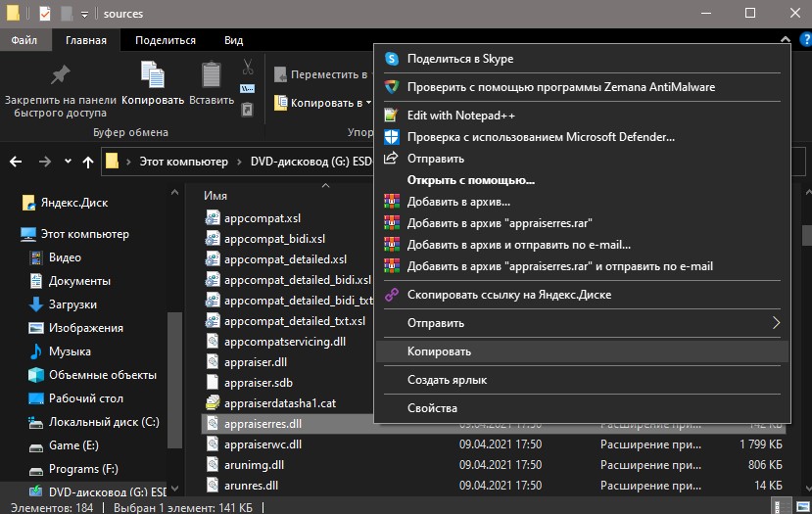Screen dimensions: 812x514
Task: Click the Pin to Quick Access icon
Action: click(60, 76)
